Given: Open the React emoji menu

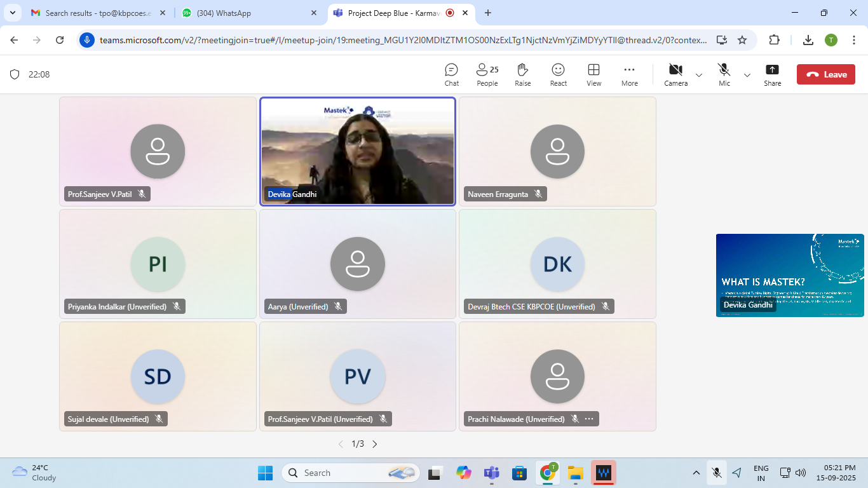Looking at the screenshot, I should [x=558, y=74].
